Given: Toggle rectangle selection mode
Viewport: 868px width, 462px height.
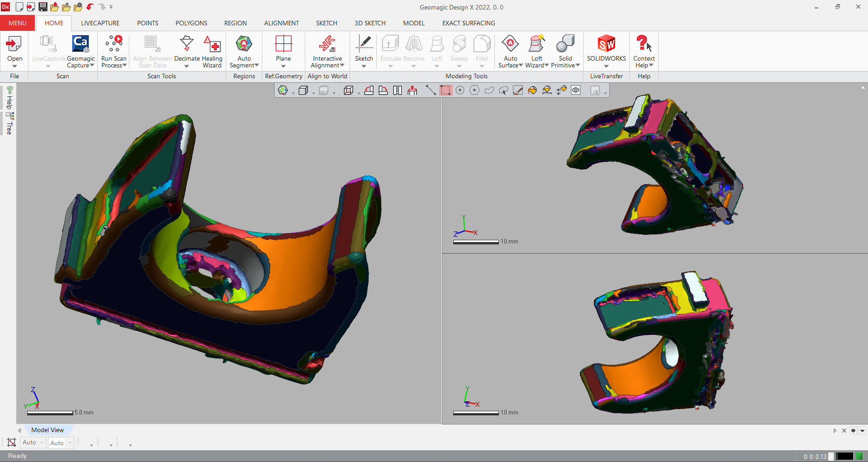Looking at the screenshot, I should [x=445, y=90].
